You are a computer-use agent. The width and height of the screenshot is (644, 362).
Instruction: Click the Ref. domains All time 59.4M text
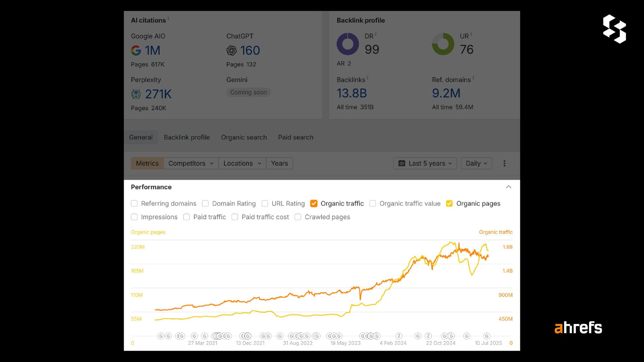pos(452,107)
